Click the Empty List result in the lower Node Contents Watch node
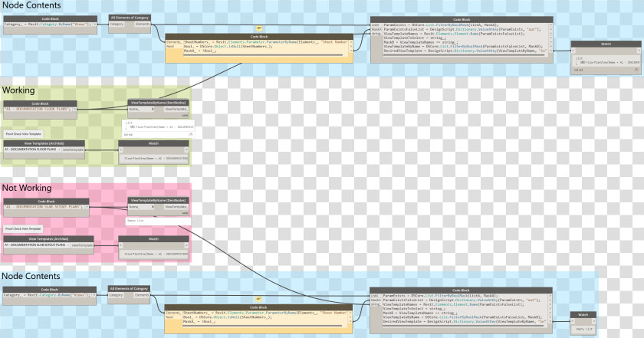The width and height of the screenshot is (644, 338). point(584,329)
